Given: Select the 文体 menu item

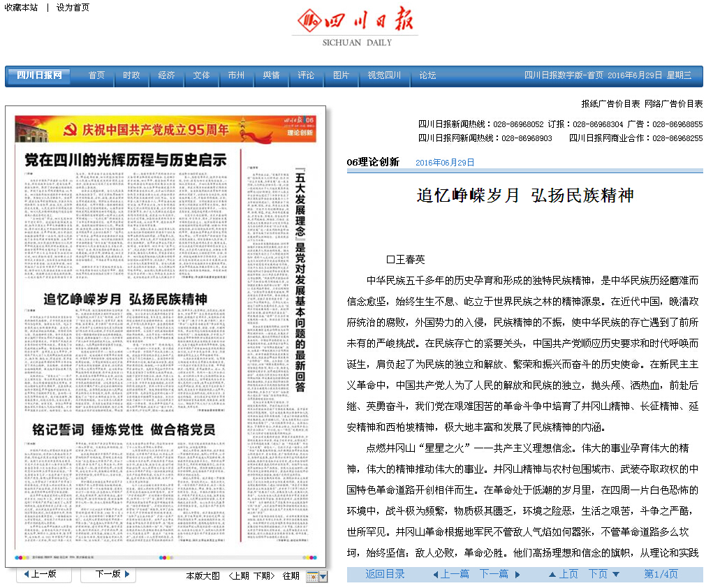Looking at the screenshot, I should (x=201, y=75).
